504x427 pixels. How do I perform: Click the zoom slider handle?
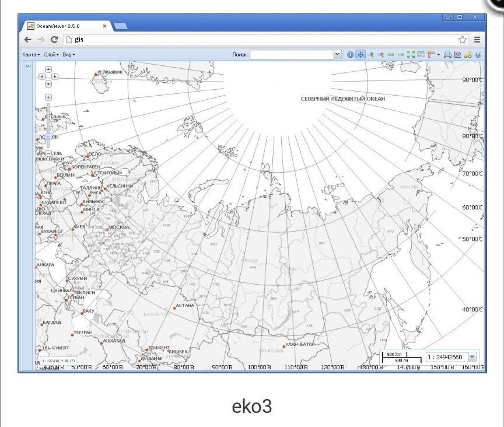pos(48,137)
